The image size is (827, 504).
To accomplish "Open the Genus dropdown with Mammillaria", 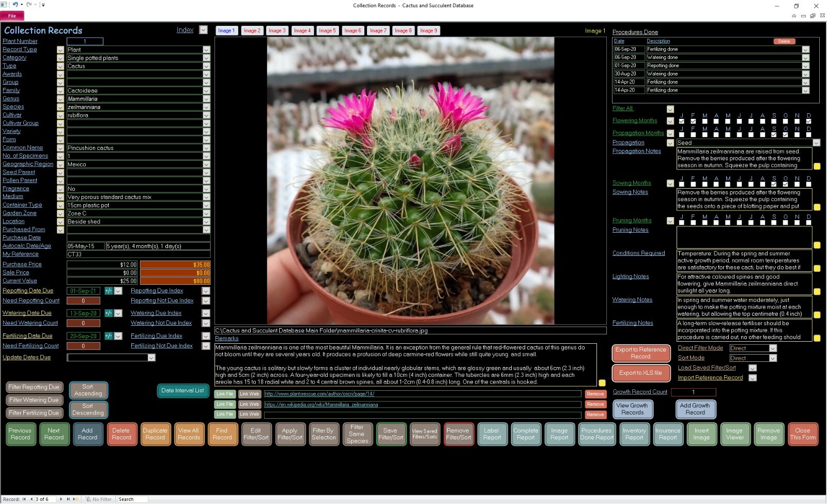I will pos(206,99).
